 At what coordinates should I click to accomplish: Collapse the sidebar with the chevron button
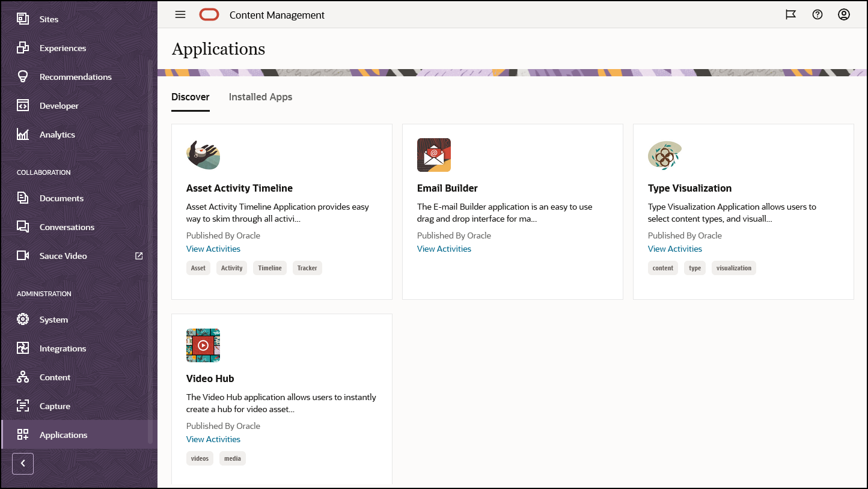pyautogui.click(x=23, y=463)
